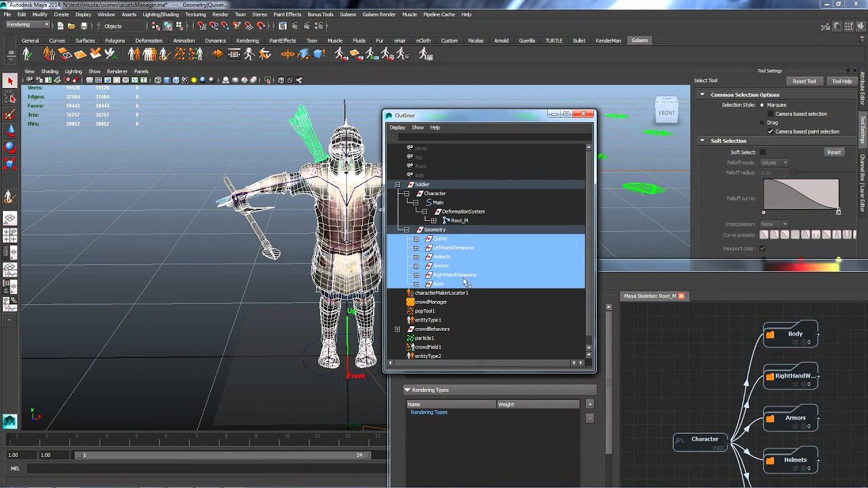
Task: Click the minus button beside Rendering Types list
Action: pyautogui.click(x=589, y=418)
